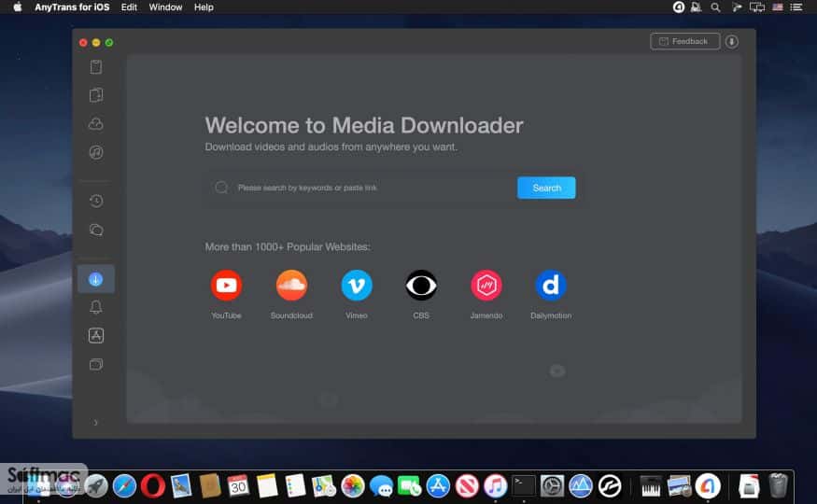Open the screen mirroring menu bar icon

tap(757, 7)
